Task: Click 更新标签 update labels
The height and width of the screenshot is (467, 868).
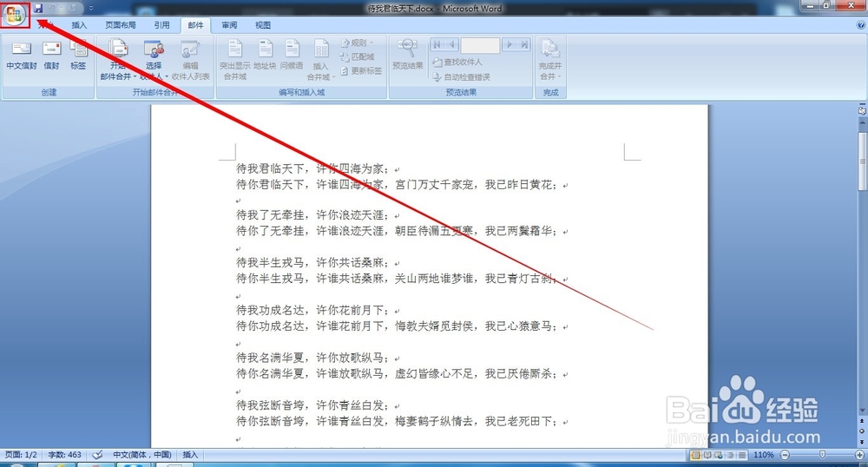Action: [x=361, y=71]
